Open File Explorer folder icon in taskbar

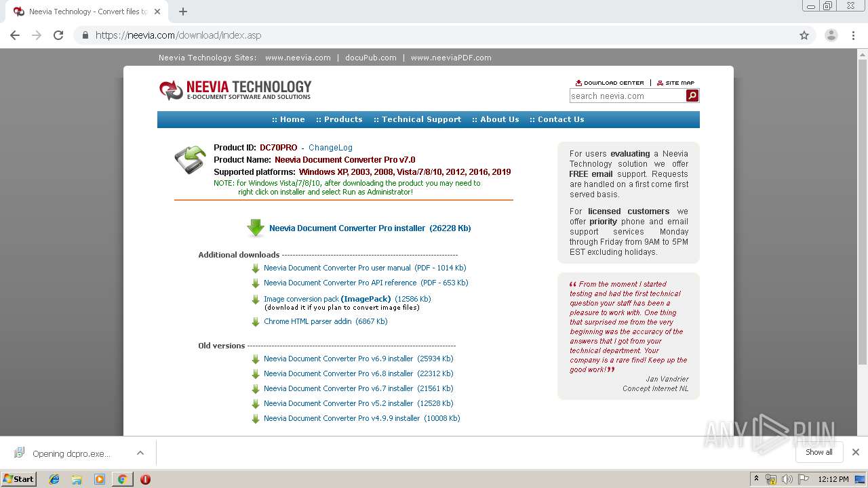coord(77,479)
